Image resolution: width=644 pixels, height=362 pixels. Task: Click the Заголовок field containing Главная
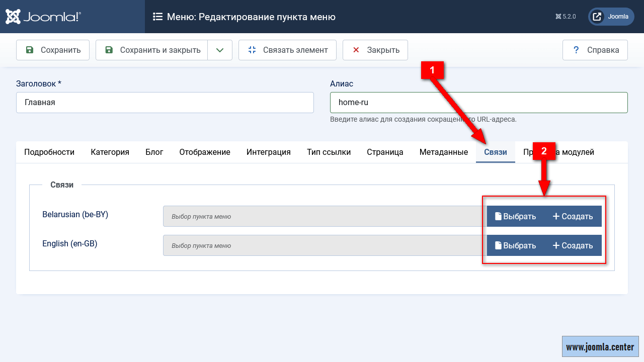point(165,102)
